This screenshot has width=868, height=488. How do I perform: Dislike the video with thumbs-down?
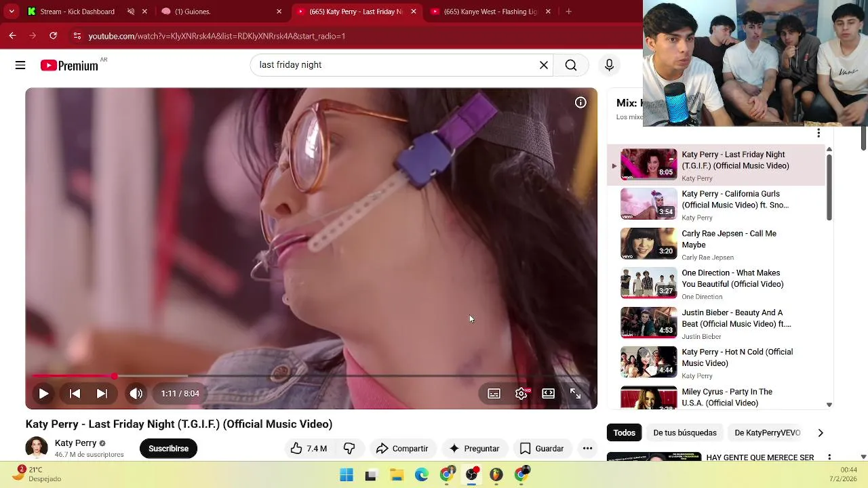coord(349,449)
